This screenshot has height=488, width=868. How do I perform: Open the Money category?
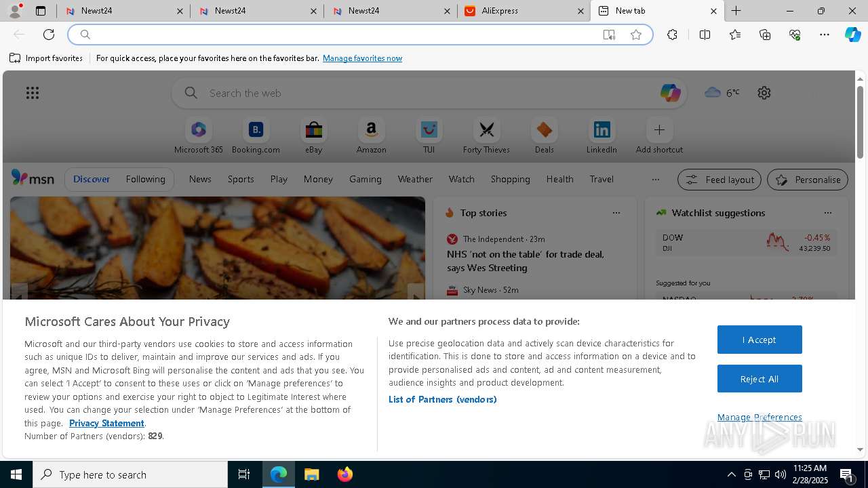pos(318,179)
